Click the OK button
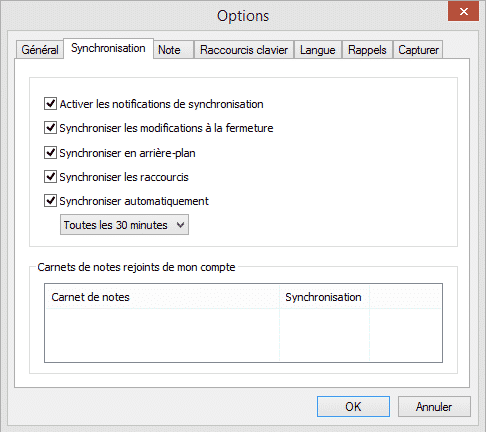This screenshot has height=432, width=486. (x=353, y=406)
